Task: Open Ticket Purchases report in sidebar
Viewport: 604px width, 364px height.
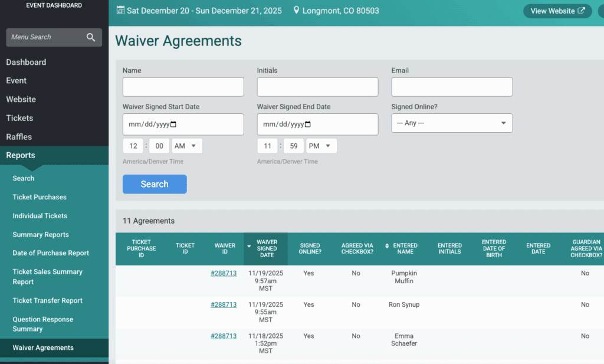Action: pos(40,197)
